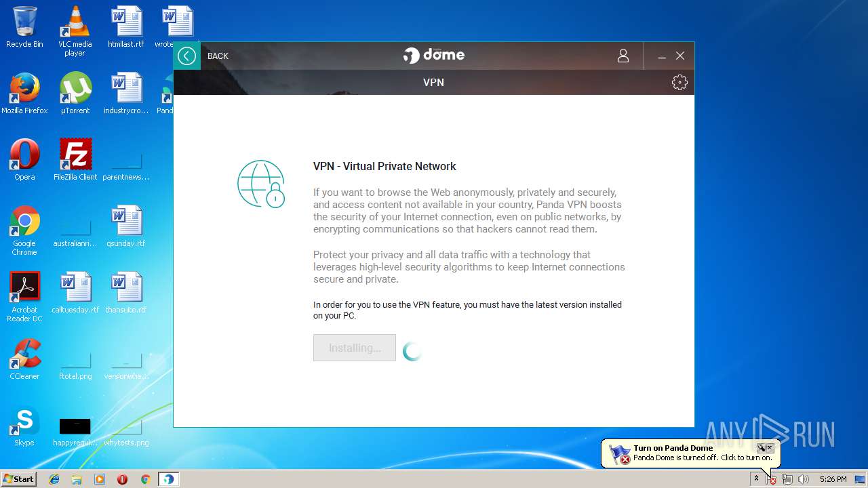Click the BACK label in Dome header

point(218,56)
